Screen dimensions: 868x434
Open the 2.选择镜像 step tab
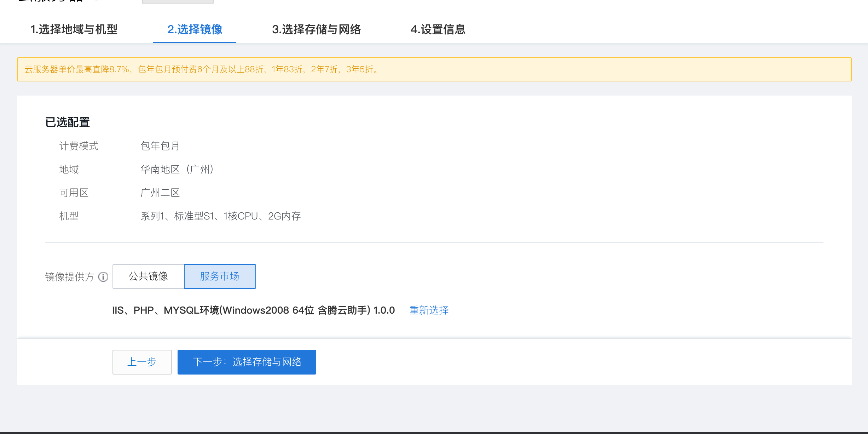[x=195, y=29]
